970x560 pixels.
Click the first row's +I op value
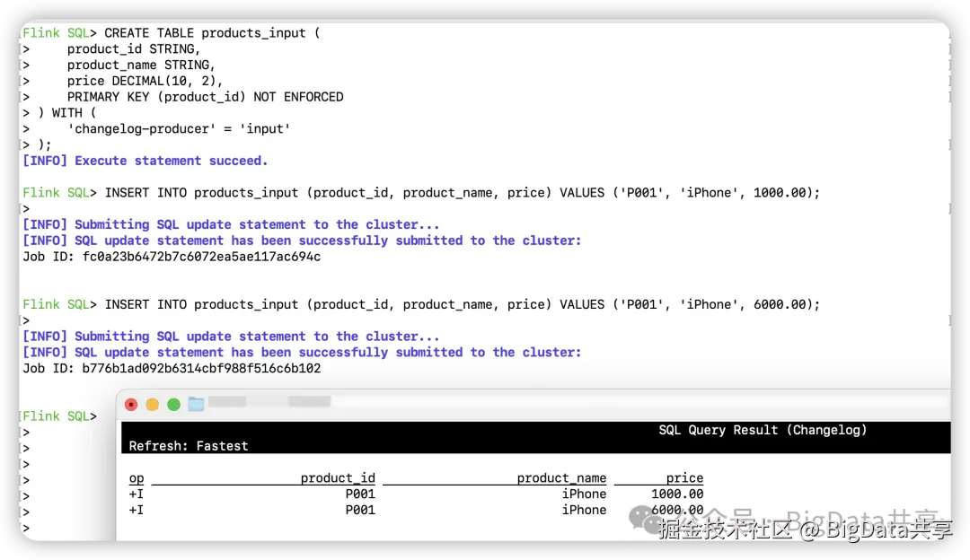coord(137,494)
